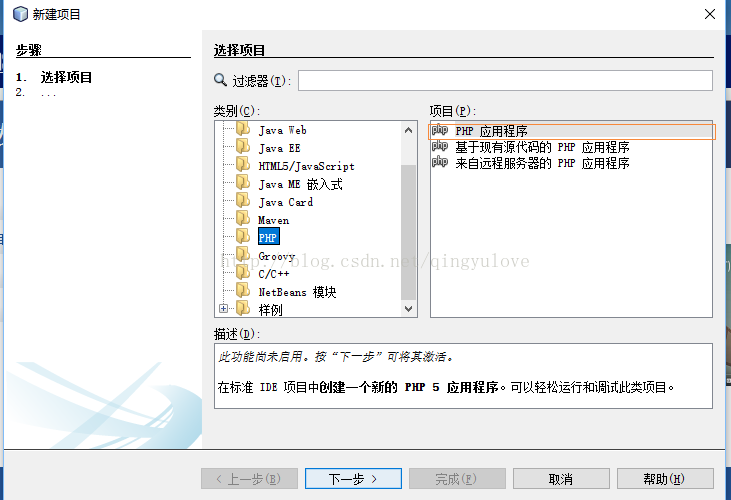Click the 样例 folder icon

(243, 308)
